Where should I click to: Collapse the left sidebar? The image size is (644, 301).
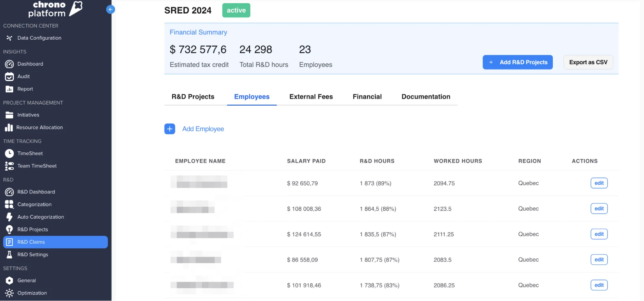[111, 9]
